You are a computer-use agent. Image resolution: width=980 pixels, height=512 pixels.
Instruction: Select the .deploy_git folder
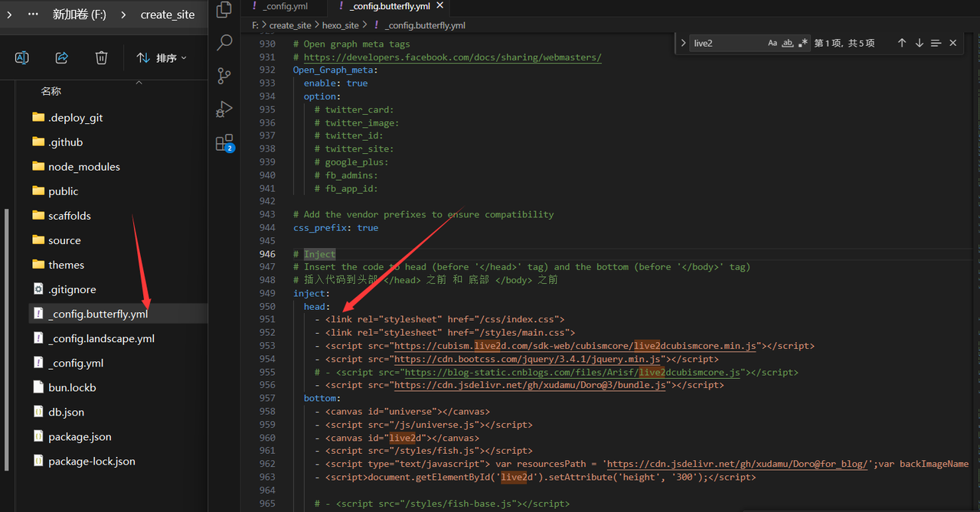click(75, 118)
